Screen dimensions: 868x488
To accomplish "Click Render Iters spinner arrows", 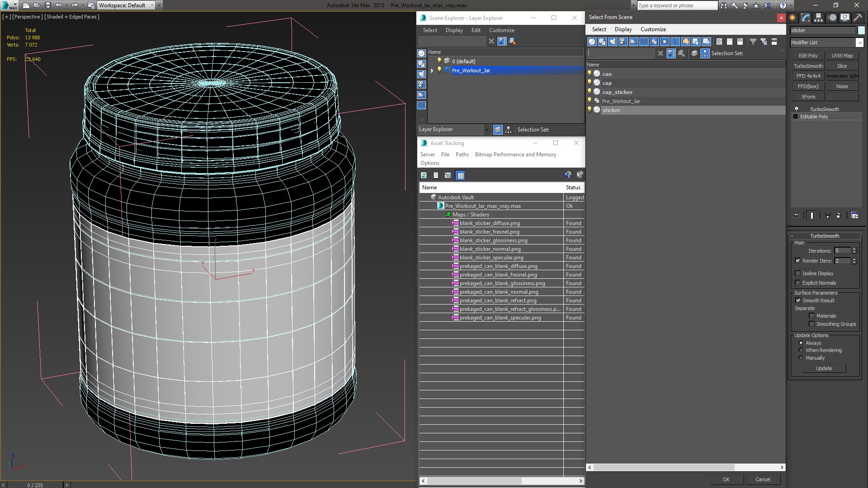I will pyautogui.click(x=854, y=261).
